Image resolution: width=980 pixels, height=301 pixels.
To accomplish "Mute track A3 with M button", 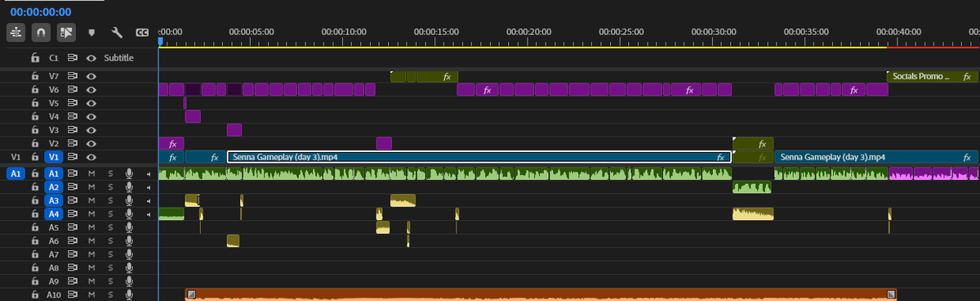I will [x=92, y=200].
